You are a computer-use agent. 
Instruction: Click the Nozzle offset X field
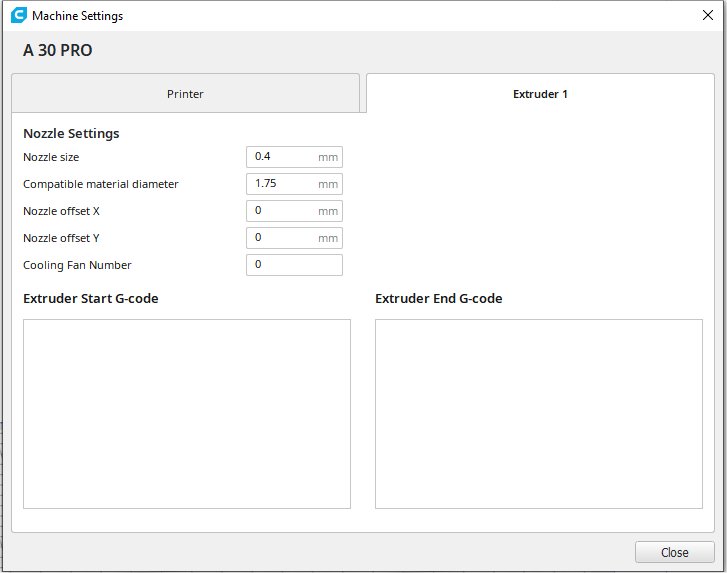[294, 210]
